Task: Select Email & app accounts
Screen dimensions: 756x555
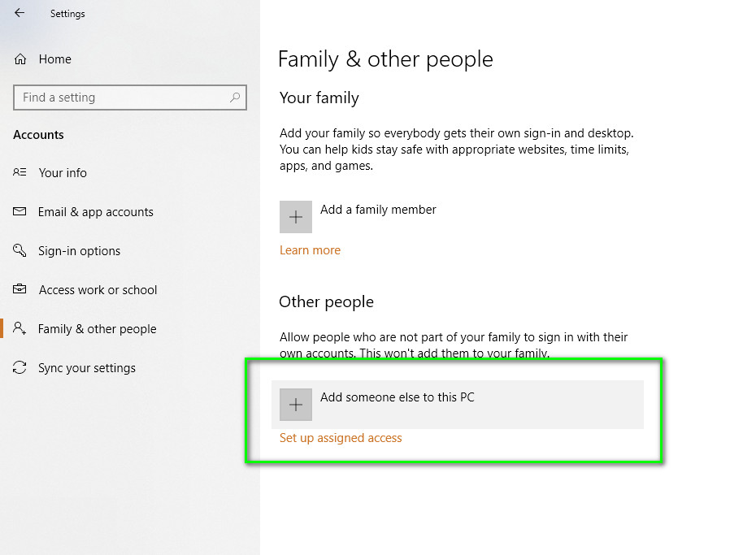Action: pos(95,212)
